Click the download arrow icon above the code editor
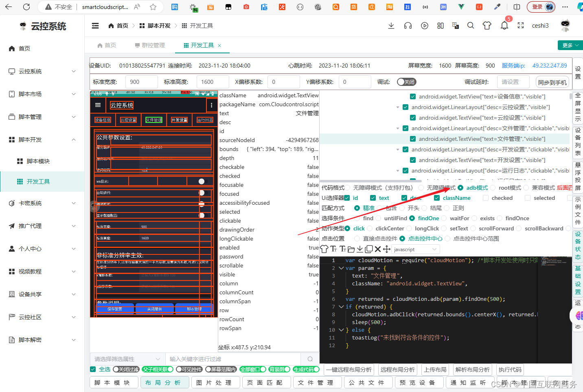 360,249
